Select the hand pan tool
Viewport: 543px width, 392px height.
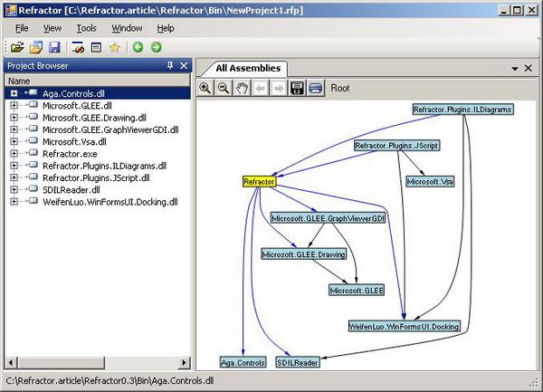pos(242,88)
